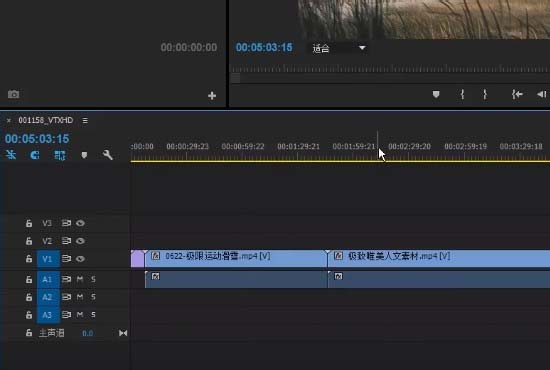This screenshot has height=370, width=550.
Task: Click Mark In bracket in program monitor
Action: point(462,94)
